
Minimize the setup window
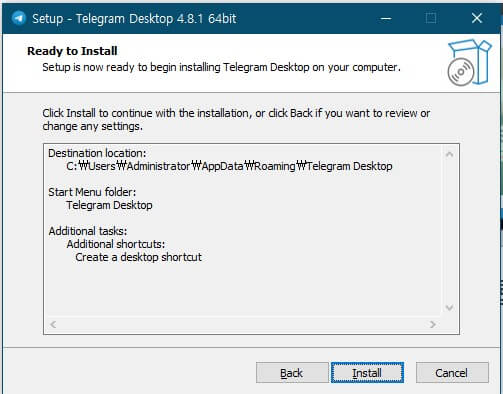click(386, 18)
